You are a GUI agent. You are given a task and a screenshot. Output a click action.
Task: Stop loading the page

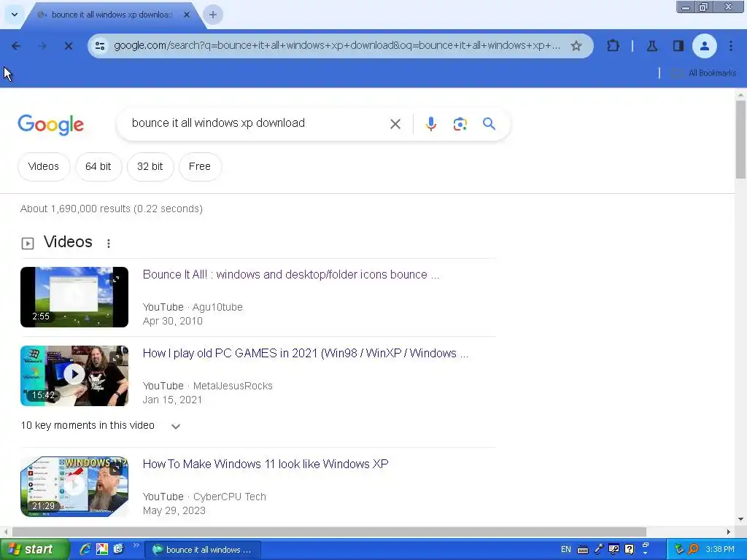(68, 46)
